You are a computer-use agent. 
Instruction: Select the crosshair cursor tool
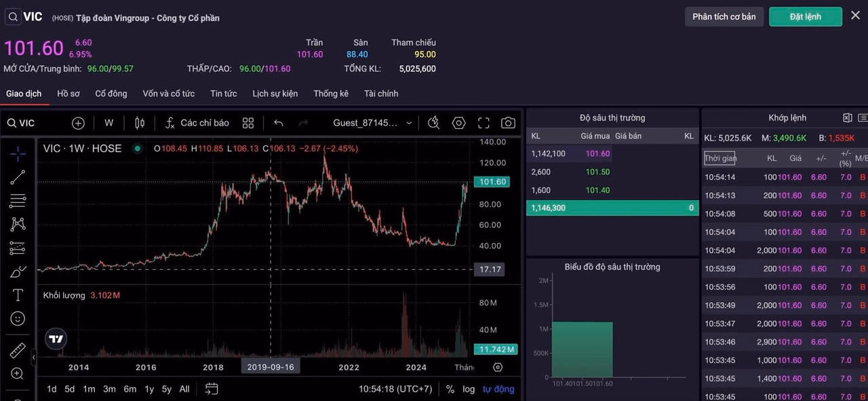coord(18,153)
